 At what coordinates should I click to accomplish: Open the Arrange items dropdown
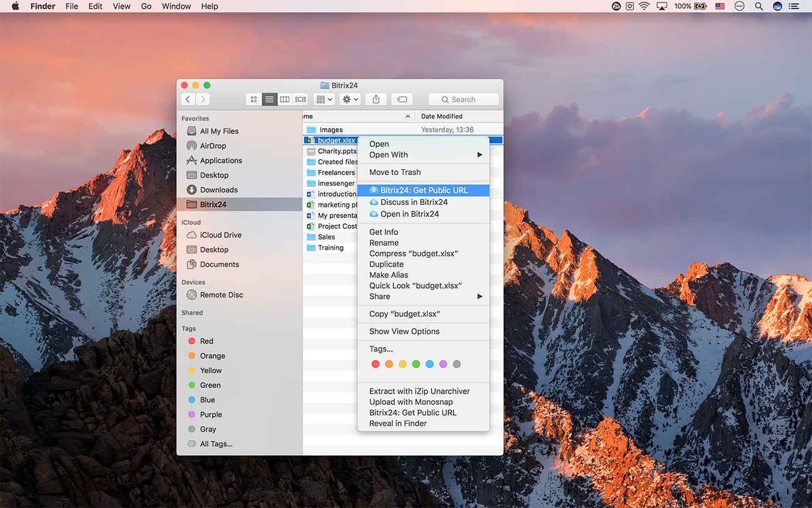(x=324, y=99)
